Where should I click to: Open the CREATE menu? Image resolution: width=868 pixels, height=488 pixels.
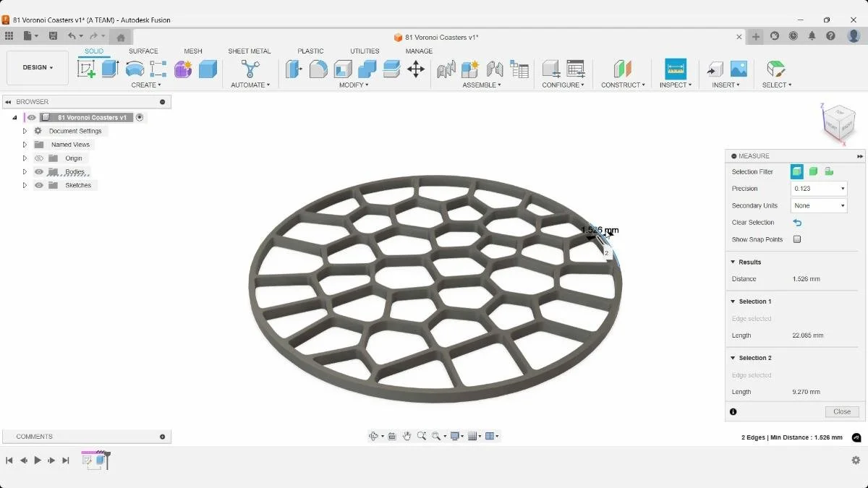(x=146, y=85)
